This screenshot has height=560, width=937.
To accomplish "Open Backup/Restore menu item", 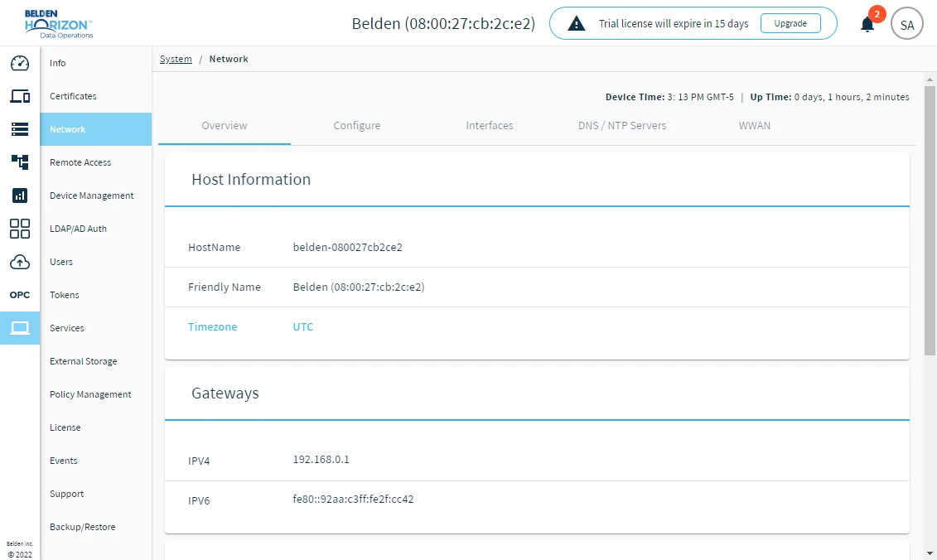I will pyautogui.click(x=95, y=527).
